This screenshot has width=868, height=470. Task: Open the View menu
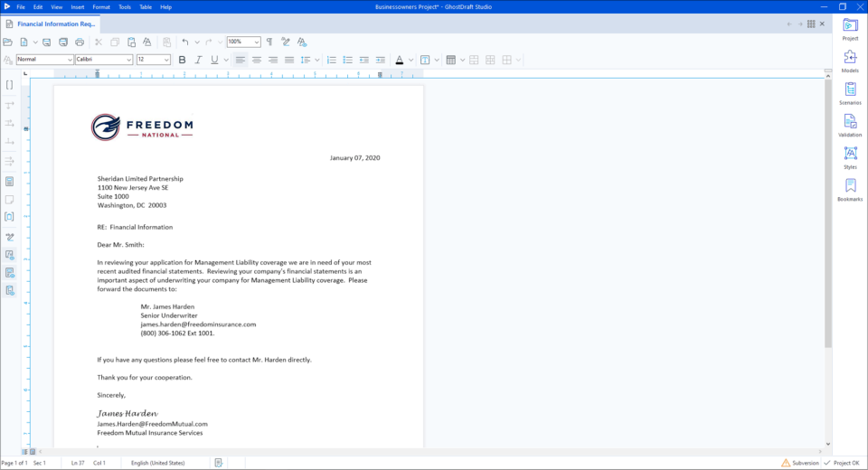point(56,7)
